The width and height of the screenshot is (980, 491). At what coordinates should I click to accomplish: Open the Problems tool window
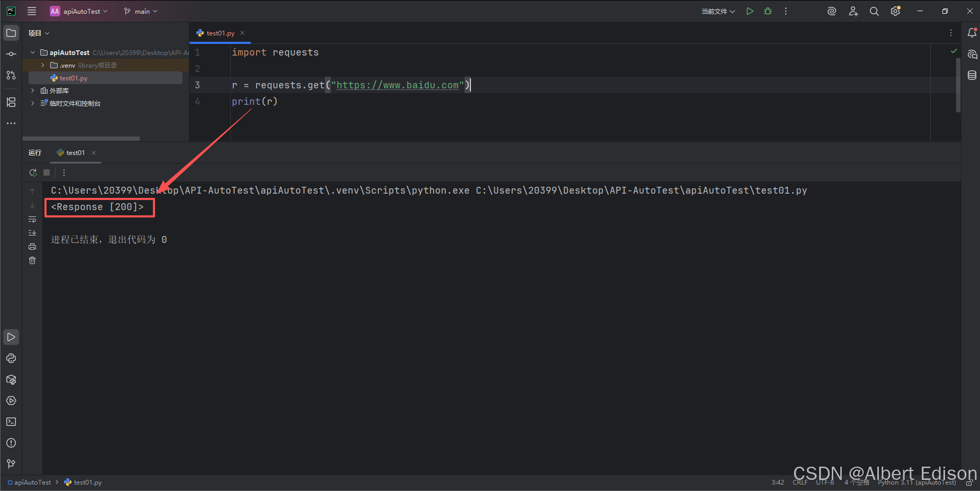pyautogui.click(x=11, y=443)
